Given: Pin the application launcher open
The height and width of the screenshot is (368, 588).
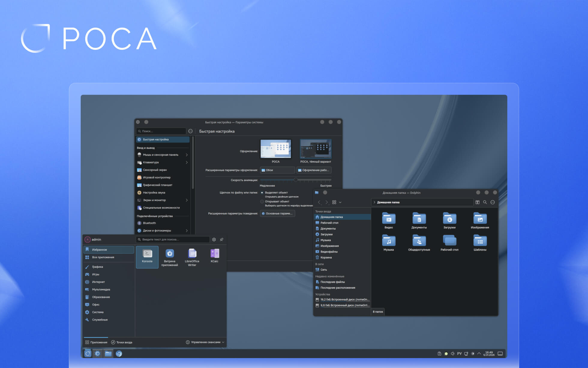Looking at the screenshot, I should [x=221, y=240].
